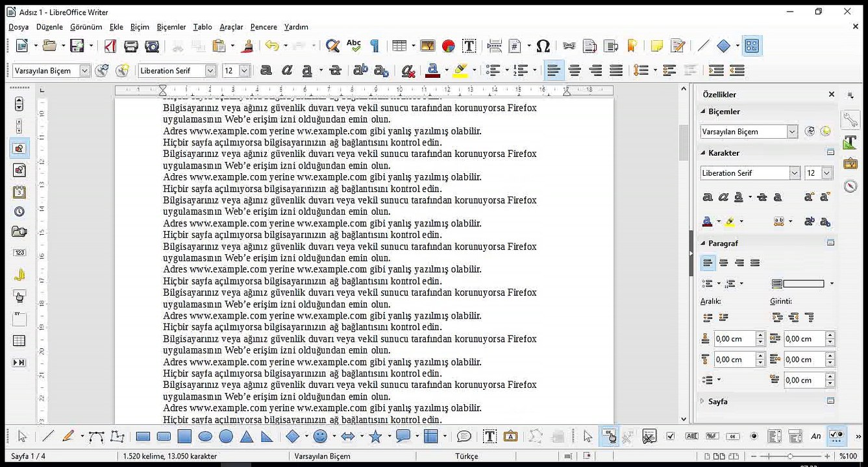868x467 pixels.
Task: Toggle center alignment in toolbar
Action: point(575,70)
